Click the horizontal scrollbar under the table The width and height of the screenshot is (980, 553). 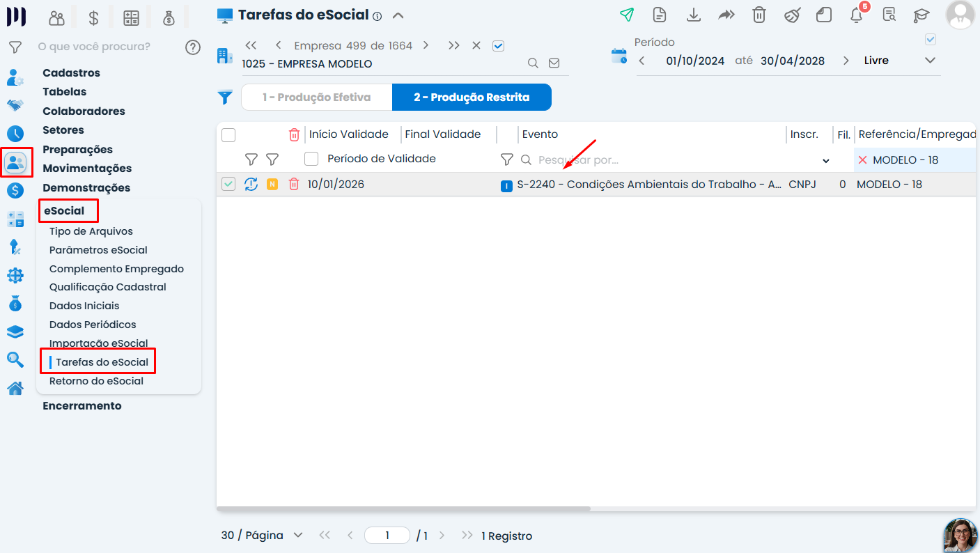403,509
